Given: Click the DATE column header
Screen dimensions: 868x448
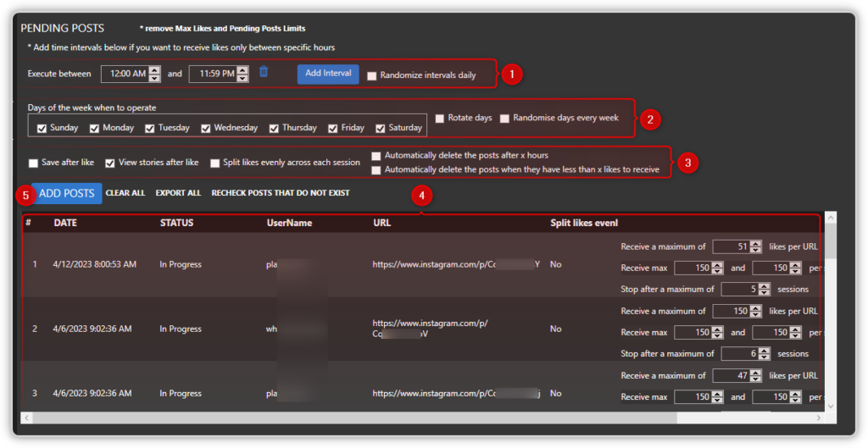Looking at the screenshot, I should click(65, 223).
